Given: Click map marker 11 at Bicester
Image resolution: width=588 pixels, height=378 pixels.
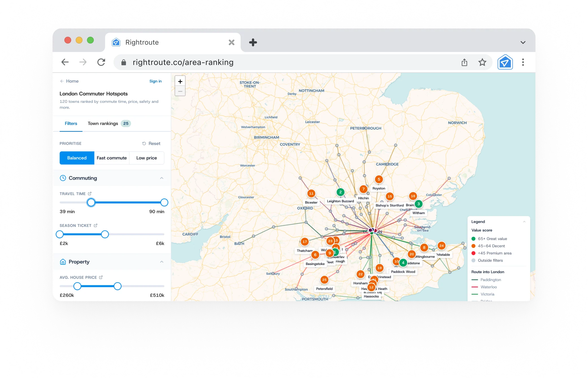Looking at the screenshot, I should coord(311,193).
